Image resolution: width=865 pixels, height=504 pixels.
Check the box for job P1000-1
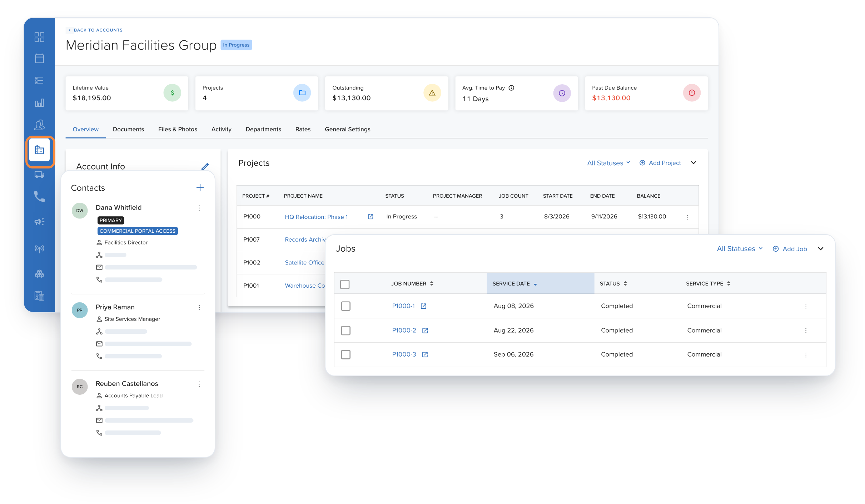[x=345, y=306]
